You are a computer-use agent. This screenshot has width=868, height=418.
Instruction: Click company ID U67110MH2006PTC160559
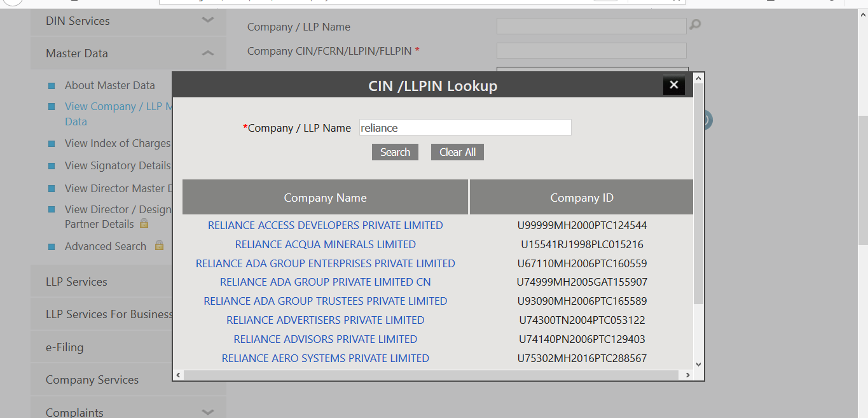tap(582, 263)
